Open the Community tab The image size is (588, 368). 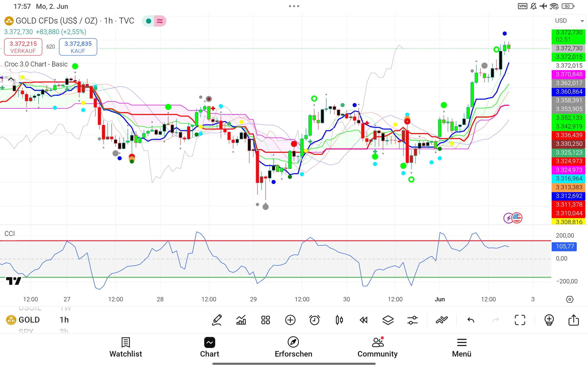[377, 347]
